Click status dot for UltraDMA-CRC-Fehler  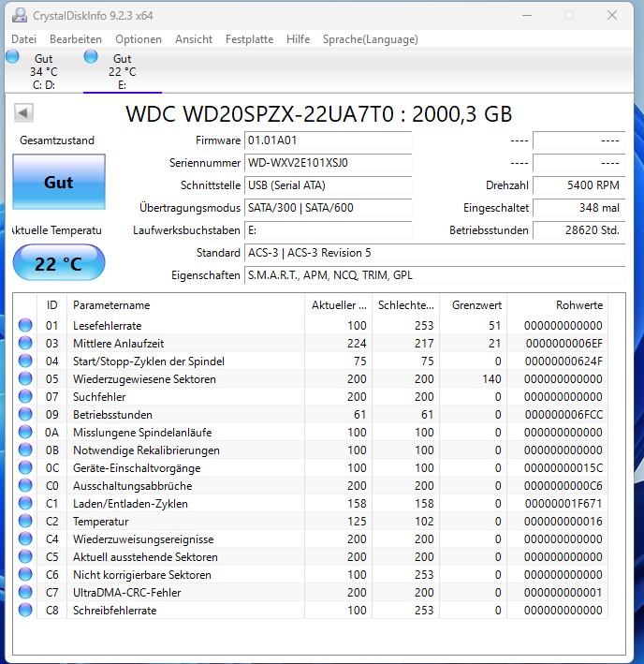(x=25, y=592)
